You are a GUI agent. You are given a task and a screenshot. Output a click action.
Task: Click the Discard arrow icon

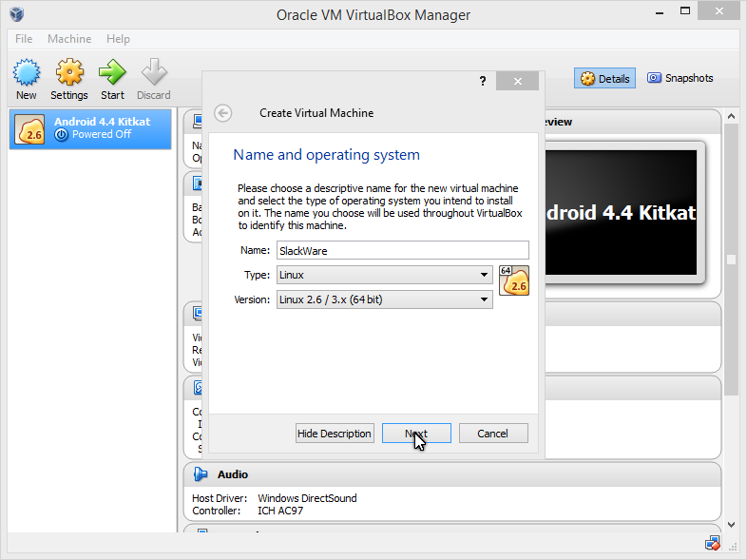154,72
